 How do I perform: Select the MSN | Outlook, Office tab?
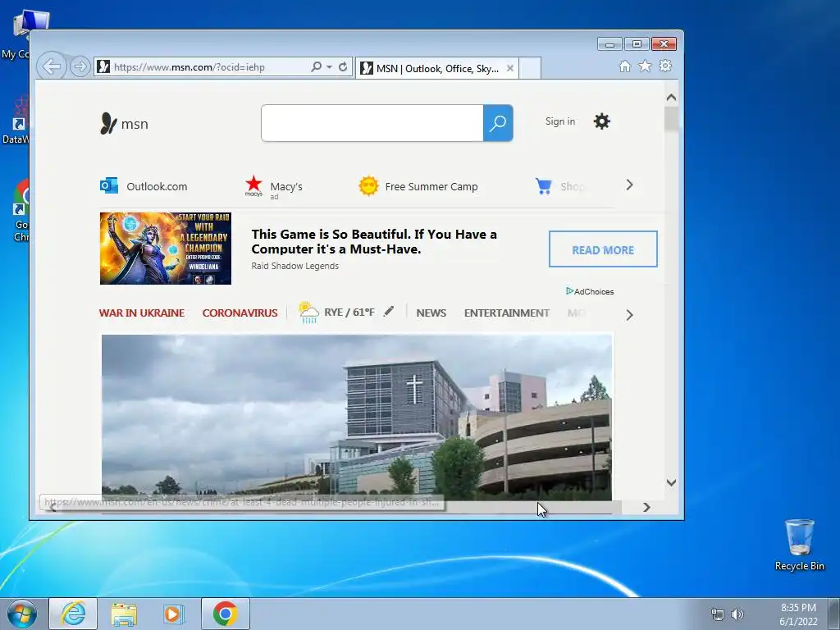pyautogui.click(x=436, y=69)
